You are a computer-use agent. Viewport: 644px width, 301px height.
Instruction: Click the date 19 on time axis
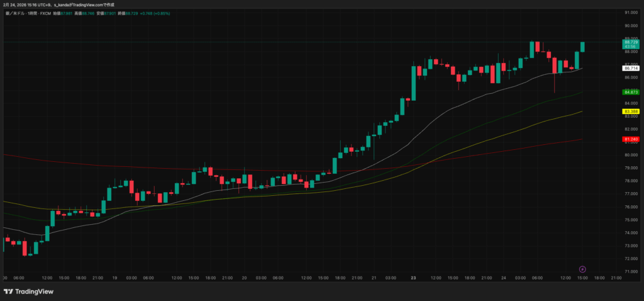pos(115,277)
